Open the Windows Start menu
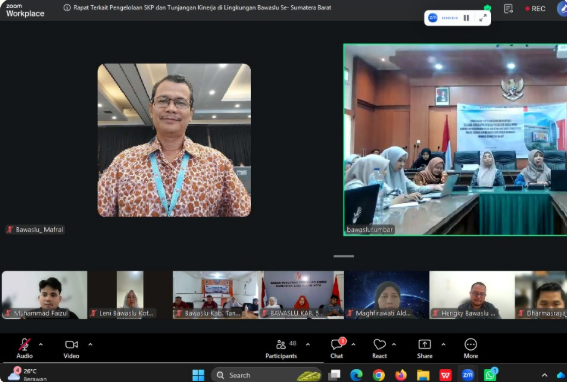Viewport: 567px width, 382px height. (x=198, y=375)
